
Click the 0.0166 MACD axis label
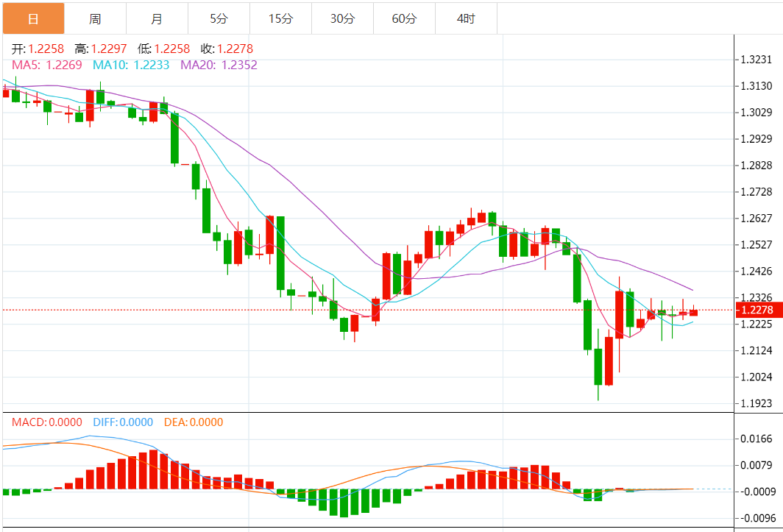756,439
